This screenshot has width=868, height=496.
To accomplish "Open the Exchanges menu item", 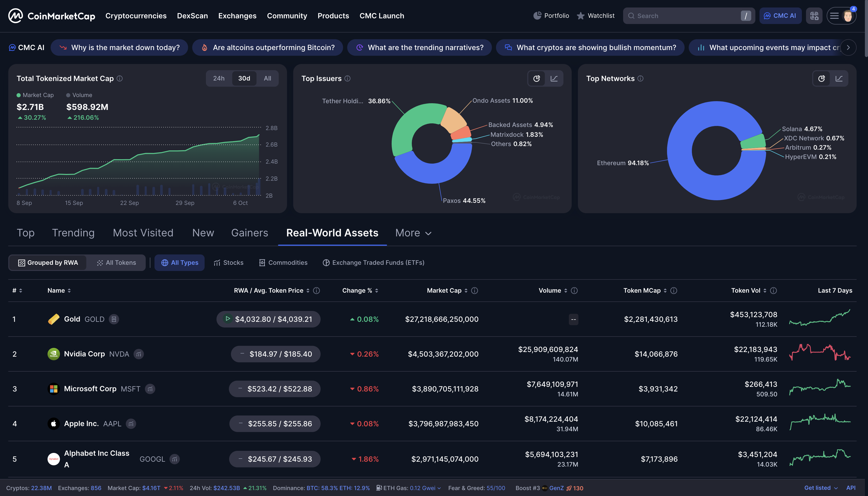I will point(237,15).
